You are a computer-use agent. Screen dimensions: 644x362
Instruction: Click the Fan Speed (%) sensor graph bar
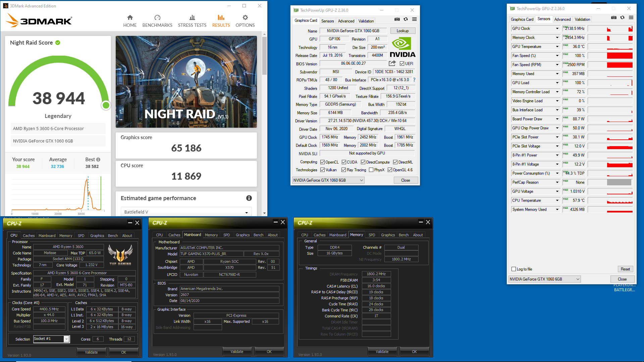(620, 56)
